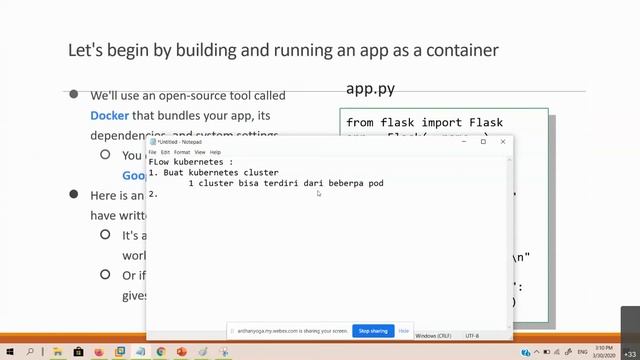Click text line 'FLow kubernetes :'

(191, 162)
